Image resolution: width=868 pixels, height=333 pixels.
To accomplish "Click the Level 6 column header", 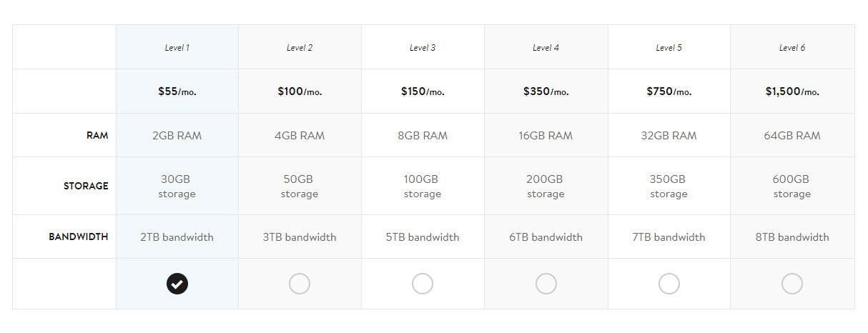I will pos(792,48).
